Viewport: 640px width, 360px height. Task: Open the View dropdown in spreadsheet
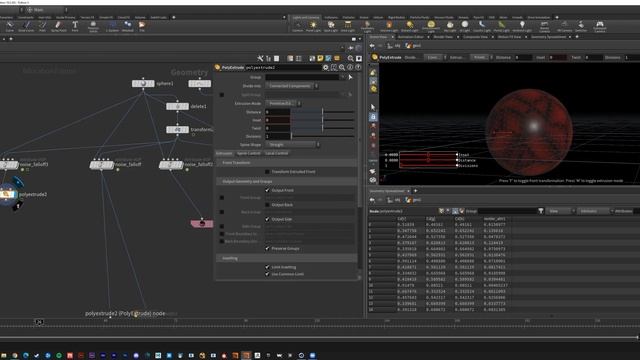click(561, 211)
